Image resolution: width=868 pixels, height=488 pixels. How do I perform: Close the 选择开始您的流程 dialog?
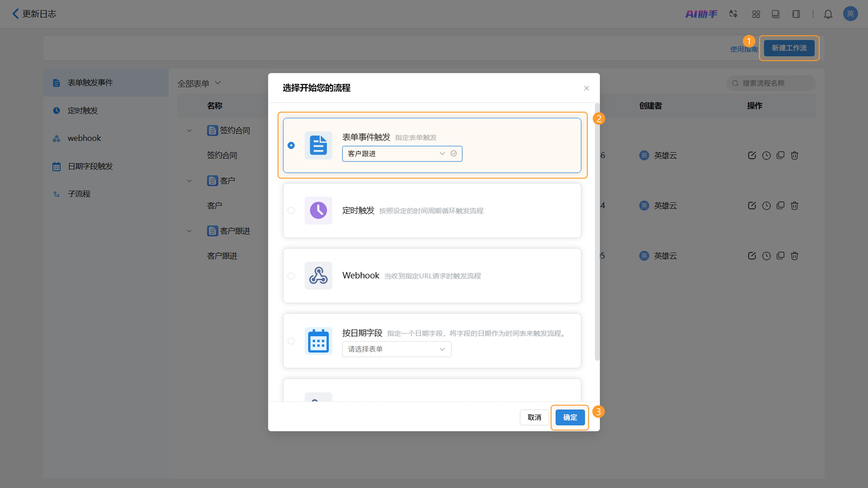[x=586, y=88]
